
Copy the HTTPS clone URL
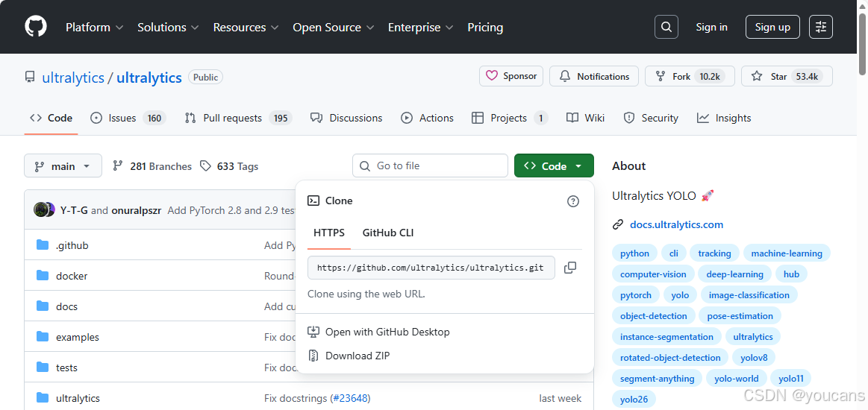pyautogui.click(x=570, y=268)
